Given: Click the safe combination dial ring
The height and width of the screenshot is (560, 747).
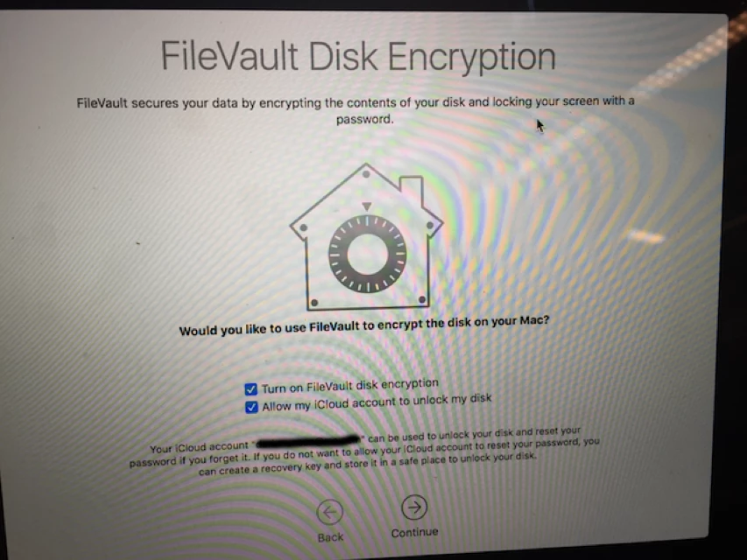Looking at the screenshot, I should [x=367, y=254].
